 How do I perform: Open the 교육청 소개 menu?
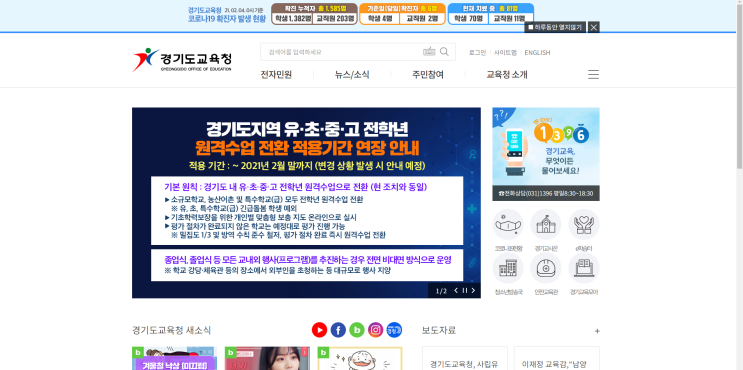(507, 75)
